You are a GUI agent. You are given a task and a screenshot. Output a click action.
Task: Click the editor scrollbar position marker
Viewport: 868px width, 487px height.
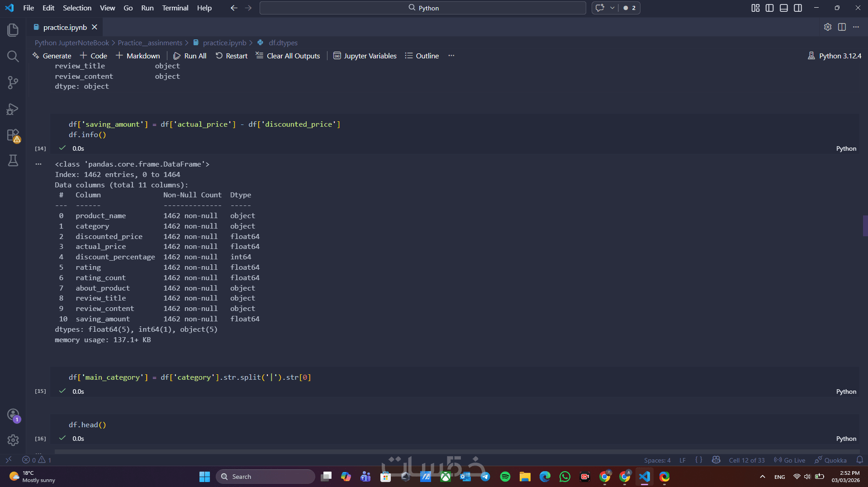tap(865, 226)
